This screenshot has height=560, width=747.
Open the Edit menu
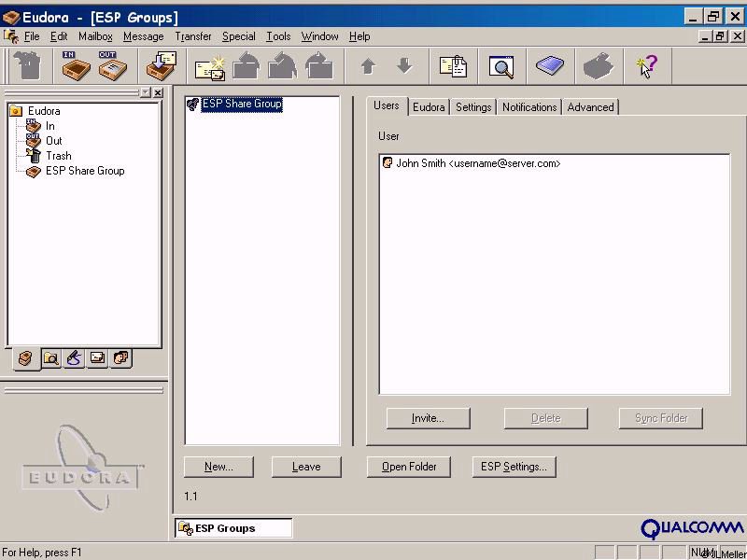59,36
